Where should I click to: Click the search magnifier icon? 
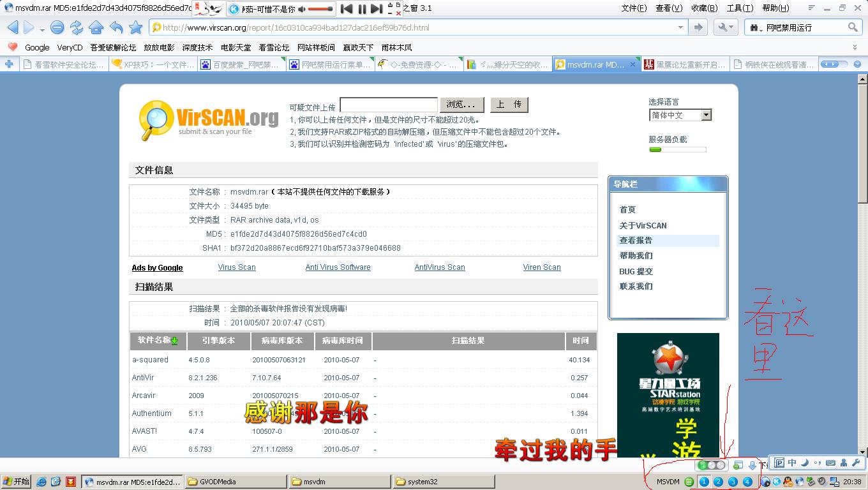[853, 27]
